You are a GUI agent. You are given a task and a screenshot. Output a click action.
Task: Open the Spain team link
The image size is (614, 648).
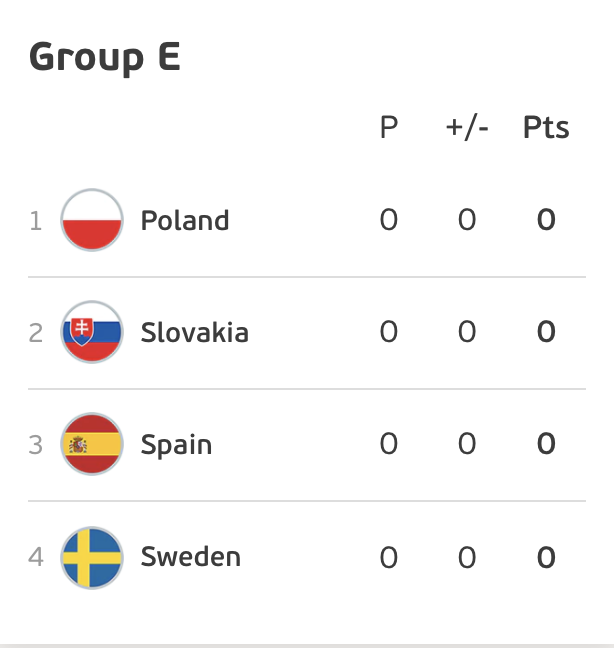[176, 445]
